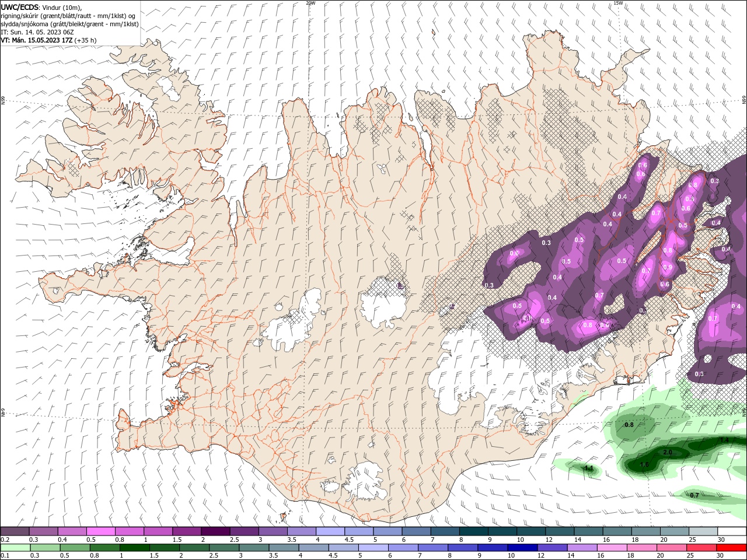Click the light pink swatch labeled 16 in lower legend
The image size is (747, 560).
[611, 548]
